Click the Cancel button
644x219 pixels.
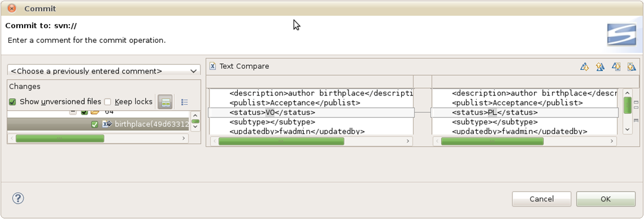(541, 199)
